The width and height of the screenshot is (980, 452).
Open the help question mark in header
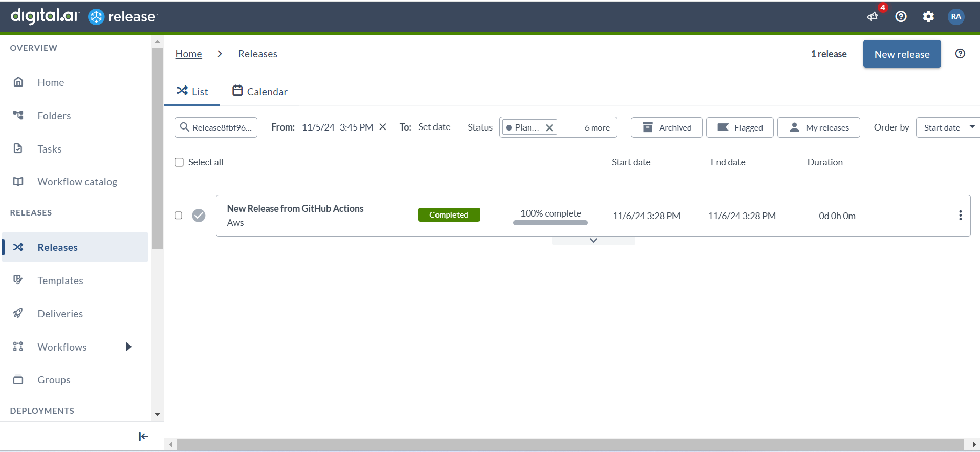pos(901,17)
